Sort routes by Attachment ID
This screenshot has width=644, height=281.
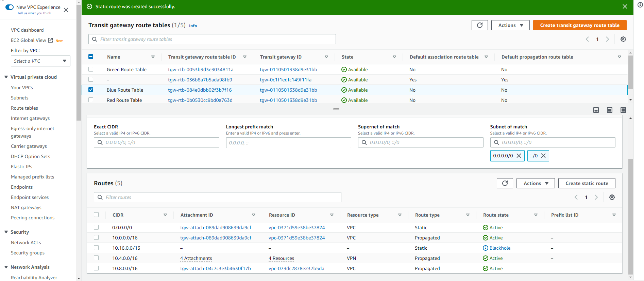254,215
